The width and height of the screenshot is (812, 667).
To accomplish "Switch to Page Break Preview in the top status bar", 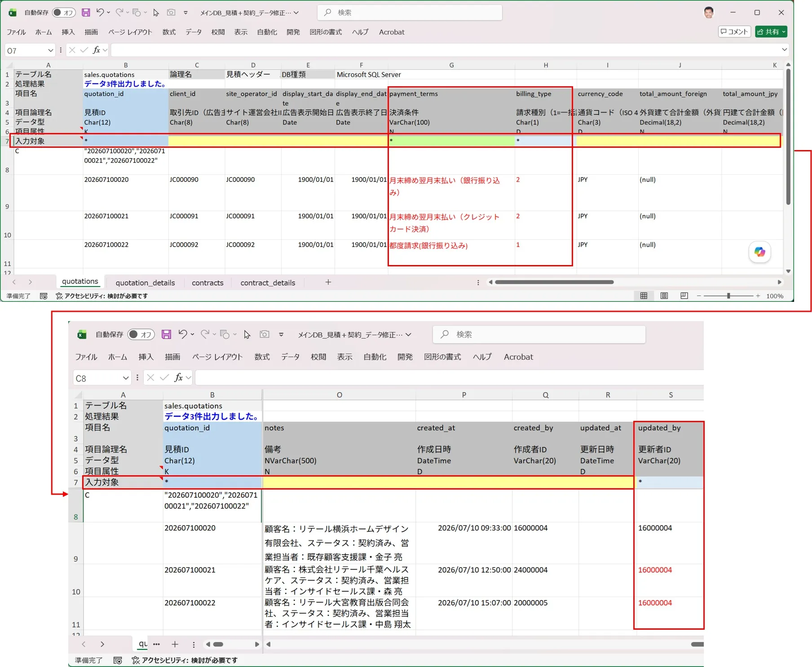I will [684, 296].
